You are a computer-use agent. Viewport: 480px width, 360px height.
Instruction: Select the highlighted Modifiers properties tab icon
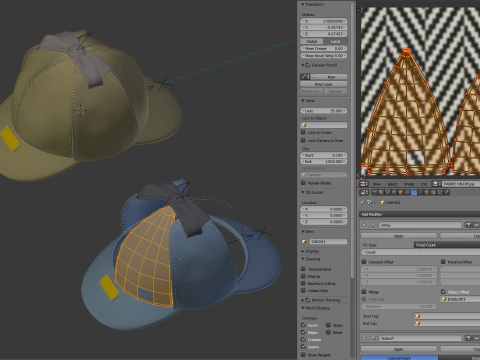coord(414,192)
